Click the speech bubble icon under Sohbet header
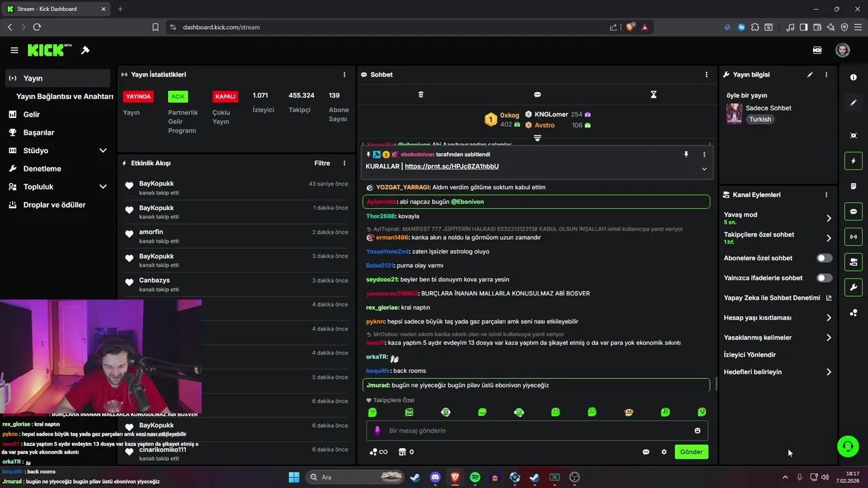 pyautogui.click(x=537, y=95)
